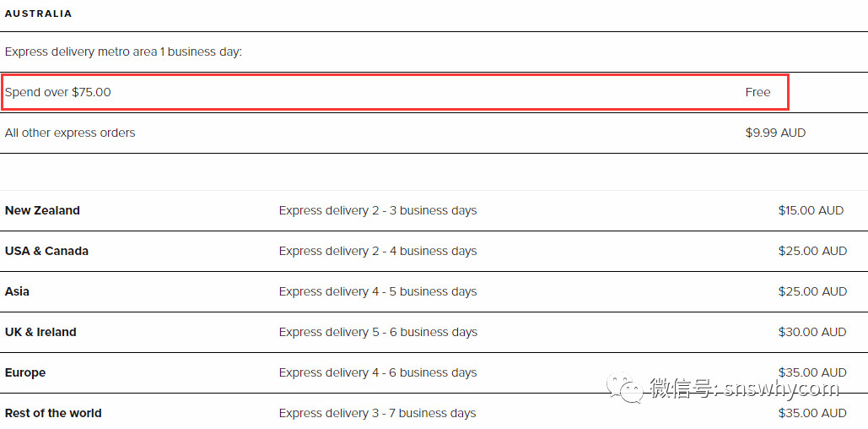Click the UK & Ireland region label
Viewport: 868px width, 429px height.
(40, 332)
